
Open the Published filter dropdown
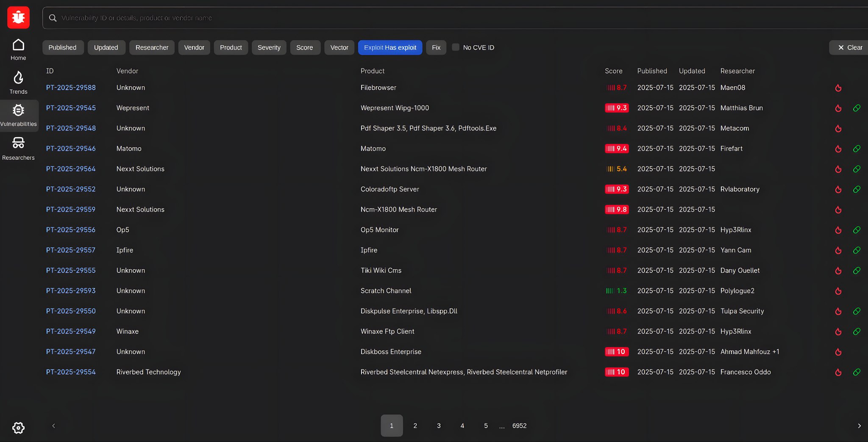(63, 47)
